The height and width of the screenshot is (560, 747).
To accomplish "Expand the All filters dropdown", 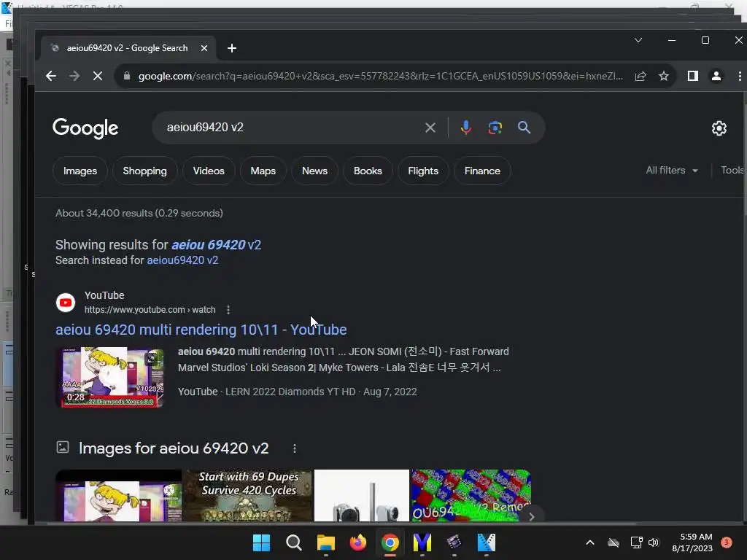I will pos(672,171).
